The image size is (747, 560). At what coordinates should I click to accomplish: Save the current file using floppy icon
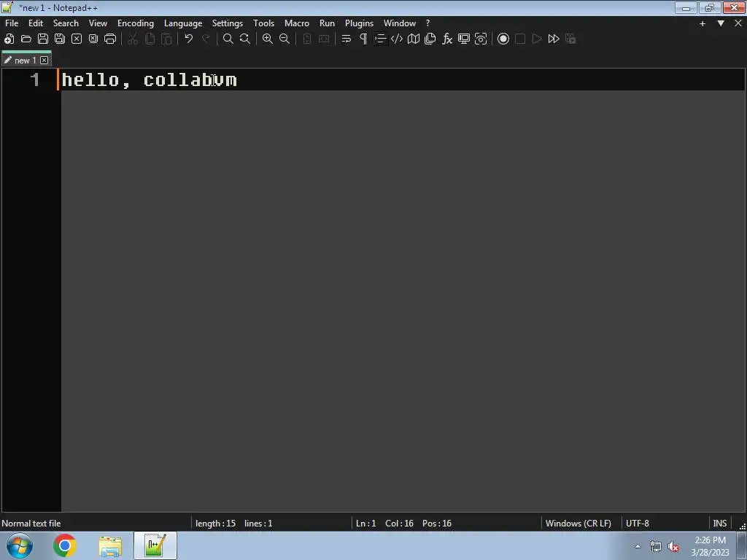click(43, 39)
